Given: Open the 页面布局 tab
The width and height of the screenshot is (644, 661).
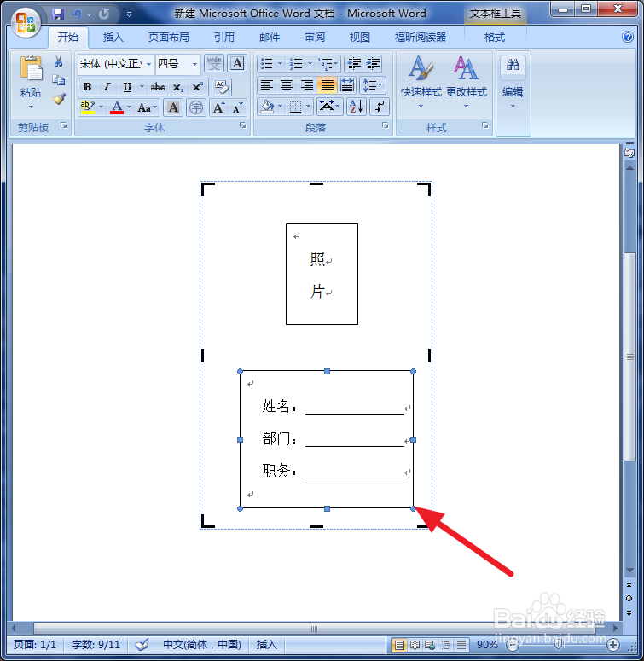Looking at the screenshot, I should (169, 38).
